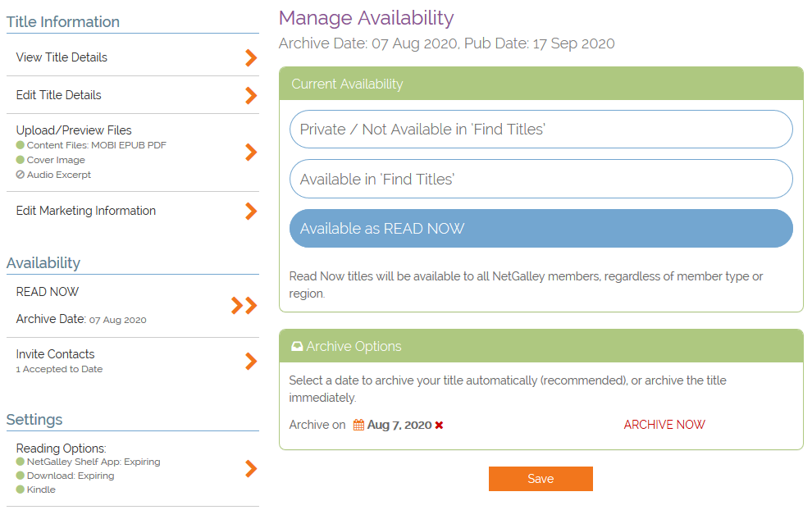Select Private / Not Available in 'Find Titles'
Viewport: 812px width, 510px height.
coord(541,130)
